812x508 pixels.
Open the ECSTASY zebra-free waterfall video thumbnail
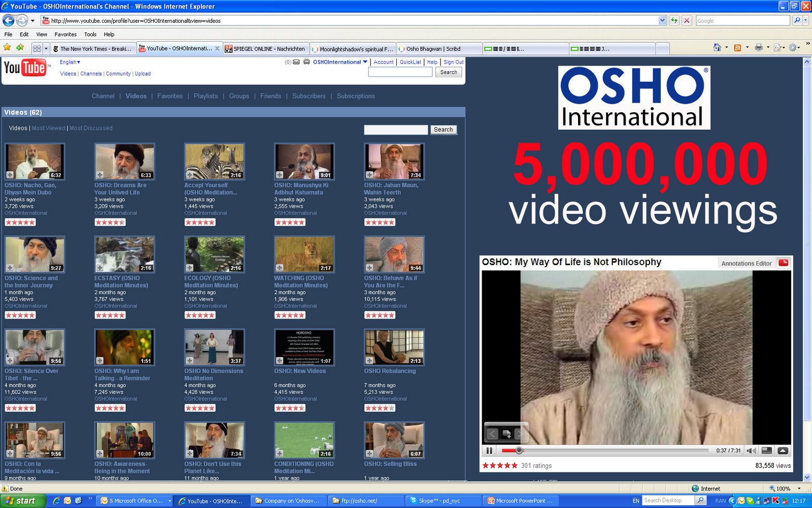[124, 254]
